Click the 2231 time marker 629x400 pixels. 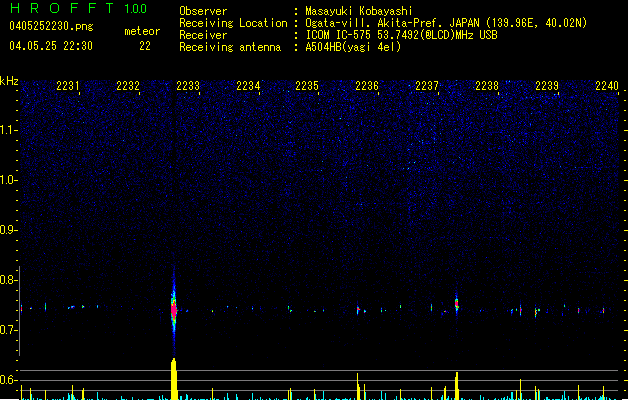pyautogui.click(x=68, y=86)
